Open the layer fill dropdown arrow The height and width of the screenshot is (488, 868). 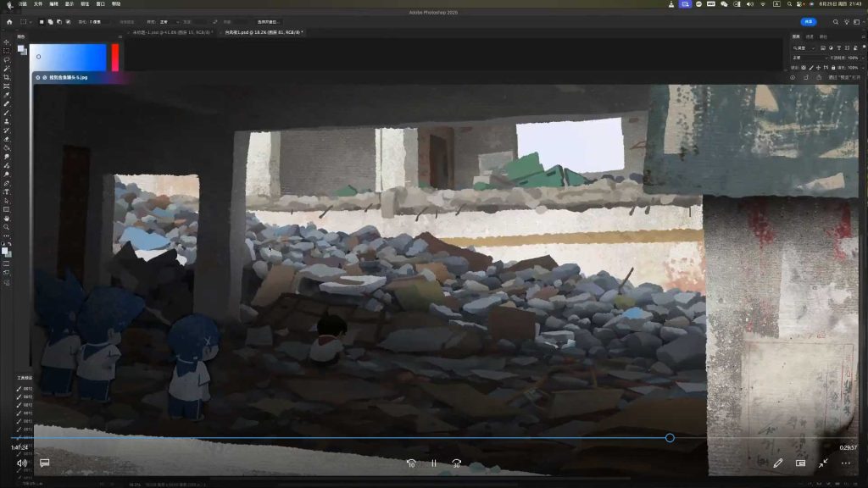(861, 68)
